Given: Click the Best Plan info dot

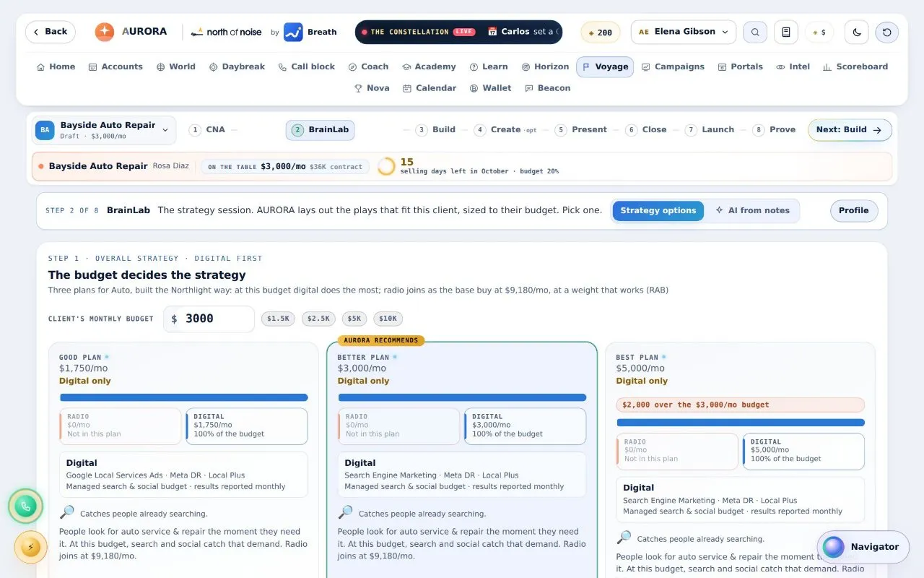Looking at the screenshot, I should tap(664, 357).
